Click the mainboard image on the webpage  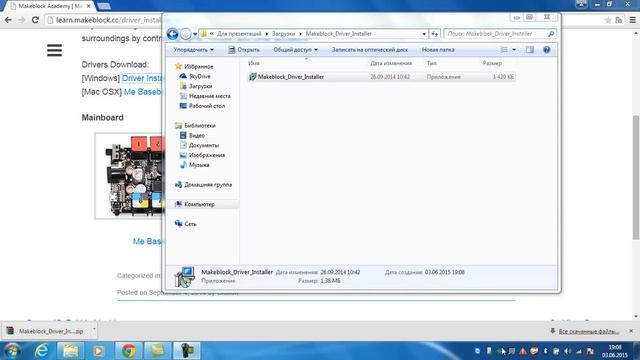pos(129,176)
